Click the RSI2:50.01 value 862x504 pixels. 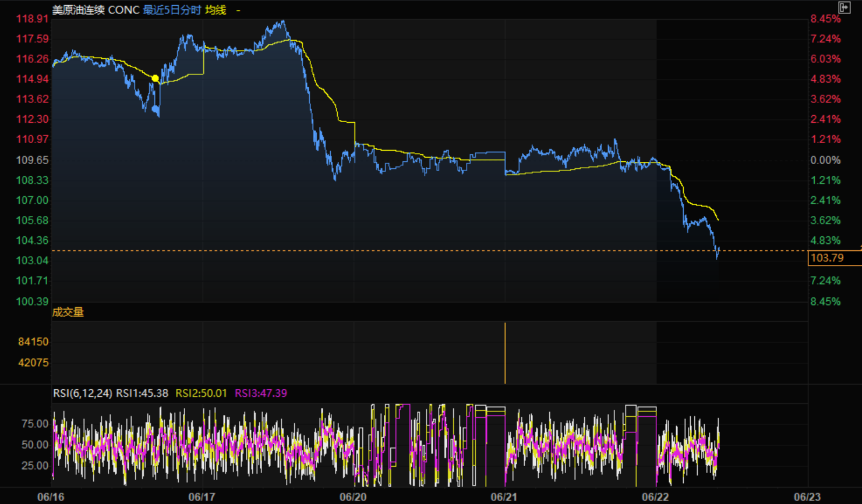pos(201,393)
